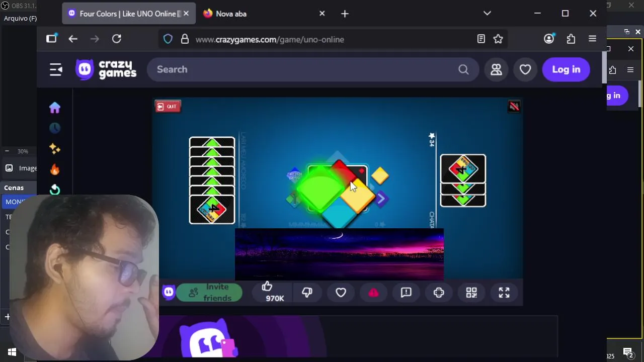
Task: Open the Firefox account icon in the toolbar
Action: 549,39
